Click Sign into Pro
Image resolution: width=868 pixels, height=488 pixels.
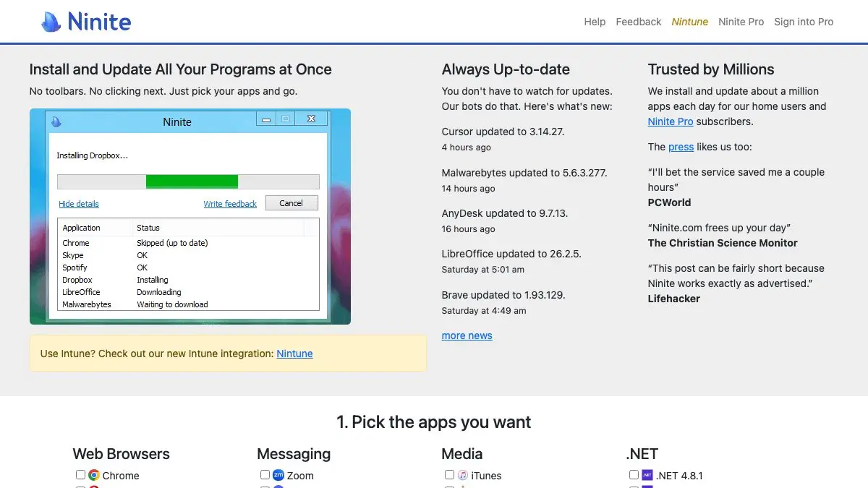(804, 22)
